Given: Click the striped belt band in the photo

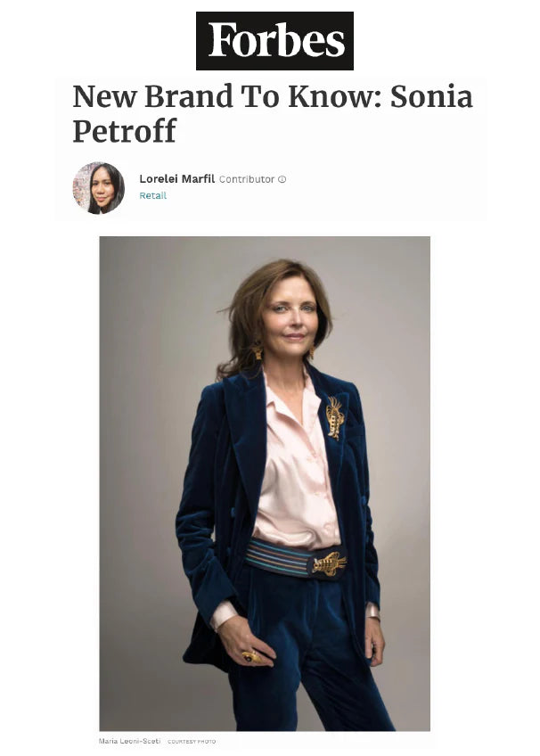Looking at the screenshot, I should pyautogui.click(x=277, y=557).
